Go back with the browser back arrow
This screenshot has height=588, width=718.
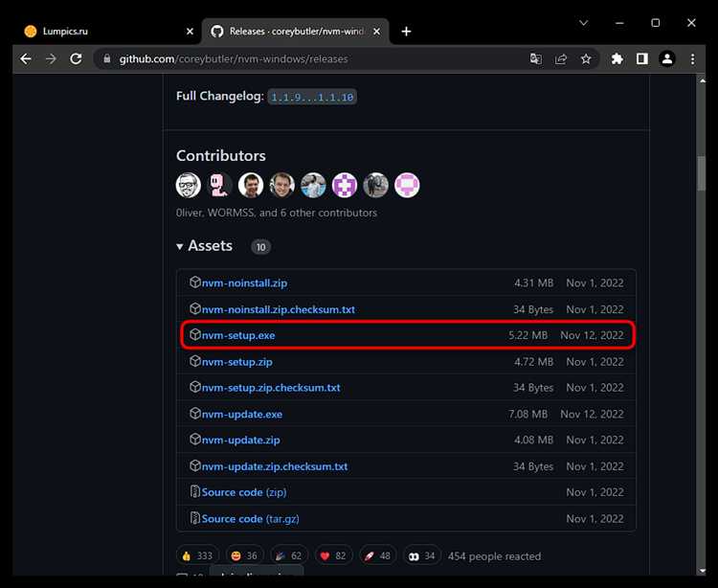click(x=26, y=58)
